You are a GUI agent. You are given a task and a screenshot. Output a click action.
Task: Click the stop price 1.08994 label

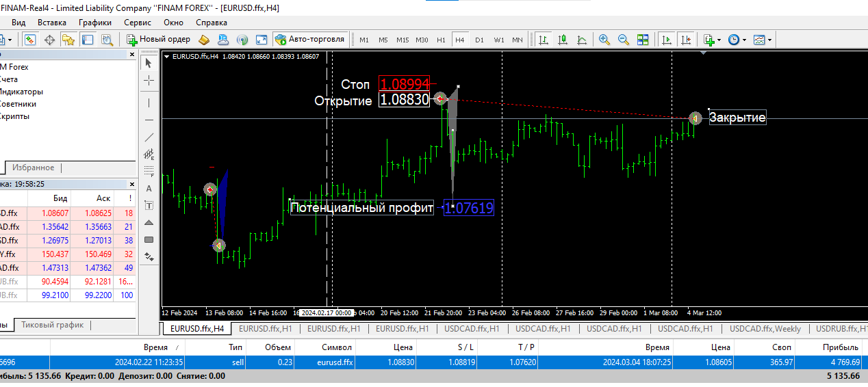point(405,84)
